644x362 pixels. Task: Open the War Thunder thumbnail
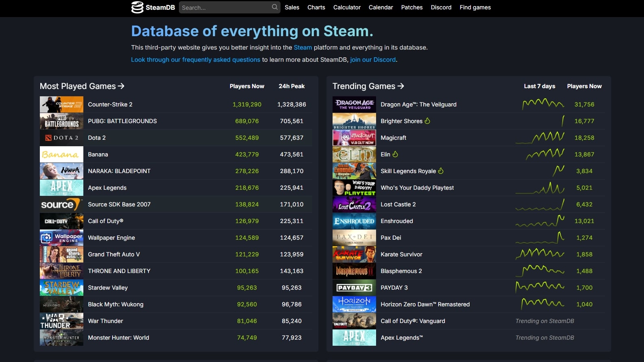pos(61,321)
